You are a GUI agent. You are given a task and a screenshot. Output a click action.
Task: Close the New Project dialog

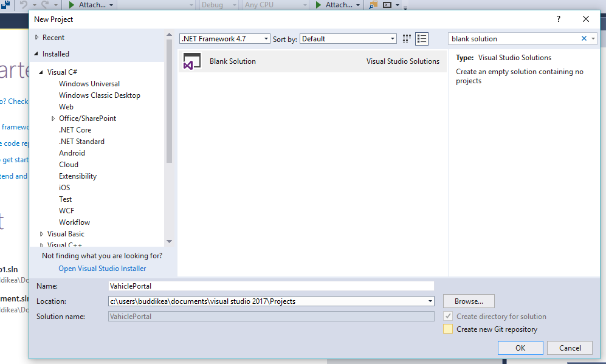pos(586,19)
